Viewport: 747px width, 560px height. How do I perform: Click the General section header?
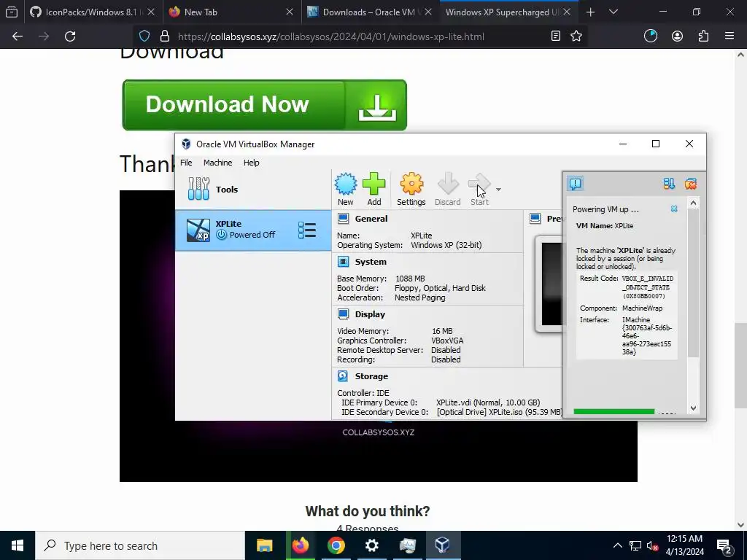[371, 219]
